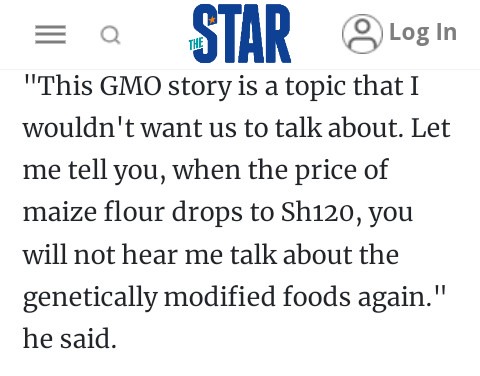Image resolution: width=480 pixels, height=376 pixels.
Task: Go home via The Star logo
Action: (x=240, y=34)
